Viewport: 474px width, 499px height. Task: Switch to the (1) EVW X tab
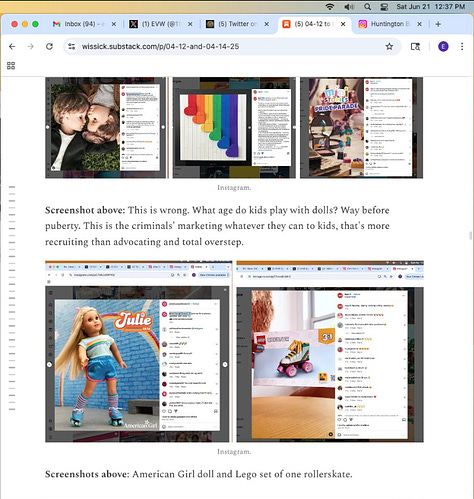click(x=161, y=24)
